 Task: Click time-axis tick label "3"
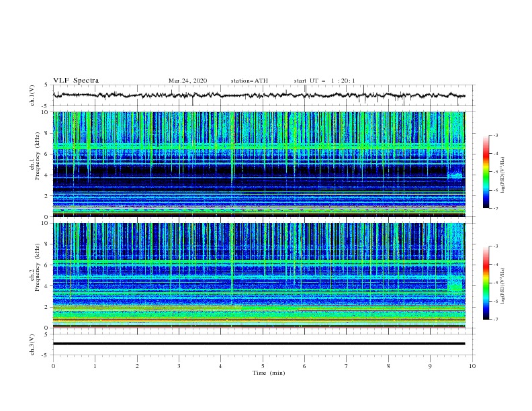pos(179,366)
